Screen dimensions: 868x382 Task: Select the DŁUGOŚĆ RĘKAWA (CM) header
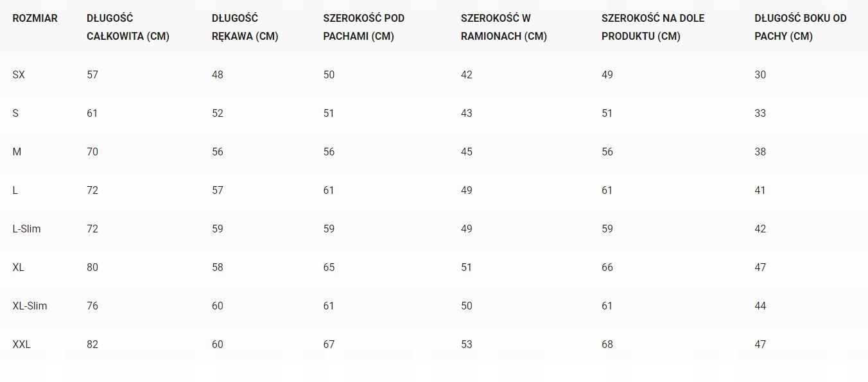click(x=245, y=28)
